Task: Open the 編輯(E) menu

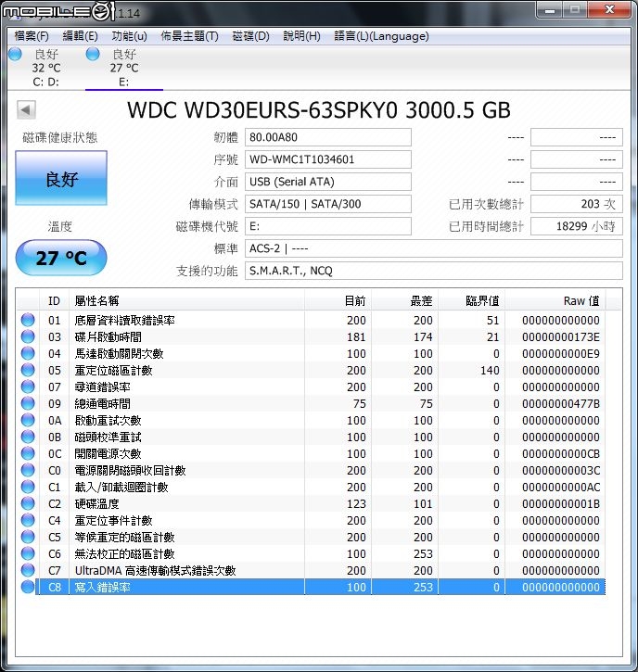Action: [x=80, y=36]
